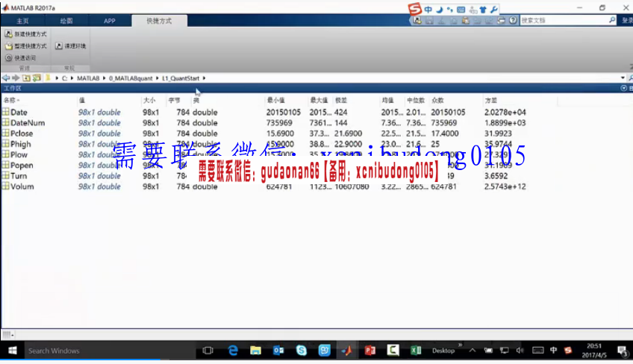Open Excel from the taskbar

pos(416,351)
